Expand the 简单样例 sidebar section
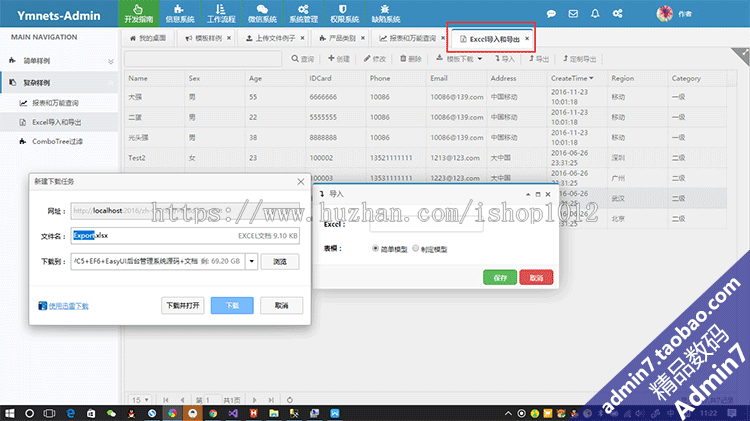This screenshot has width=750, height=421. (x=59, y=61)
